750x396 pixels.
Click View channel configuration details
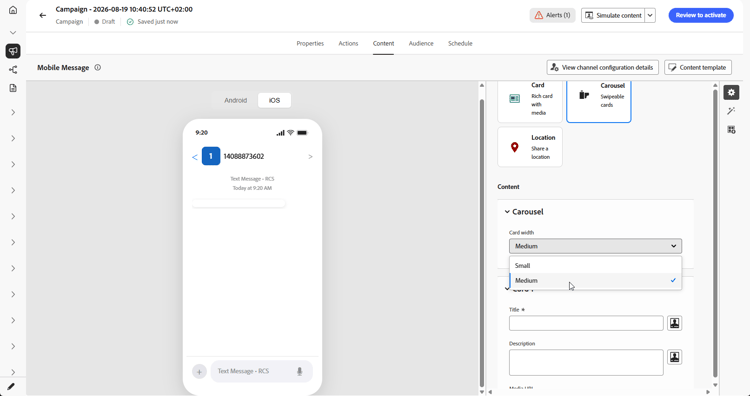coord(603,67)
